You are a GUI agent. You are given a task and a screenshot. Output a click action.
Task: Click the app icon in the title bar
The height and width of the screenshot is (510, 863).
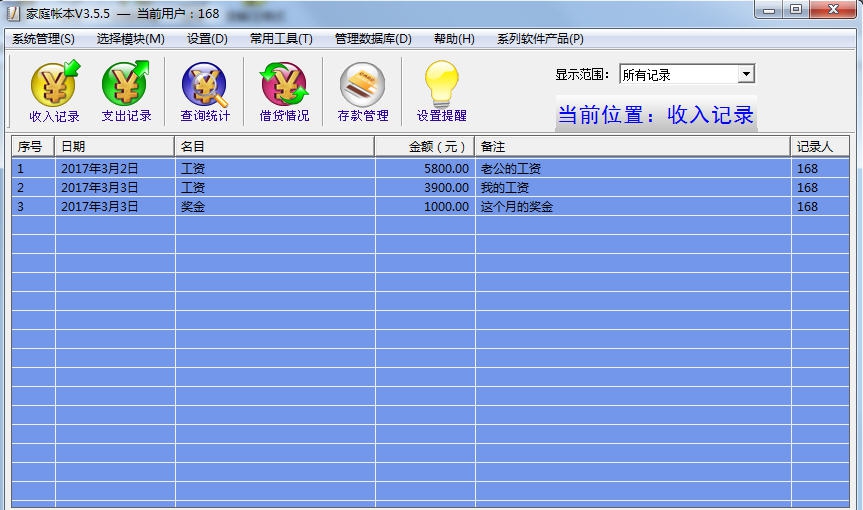[13, 13]
